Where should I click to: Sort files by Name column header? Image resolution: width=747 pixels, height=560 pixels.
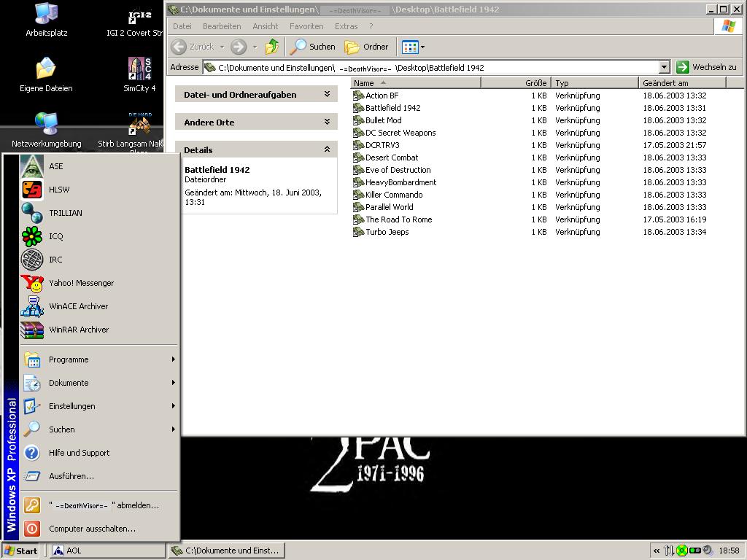[x=416, y=83]
